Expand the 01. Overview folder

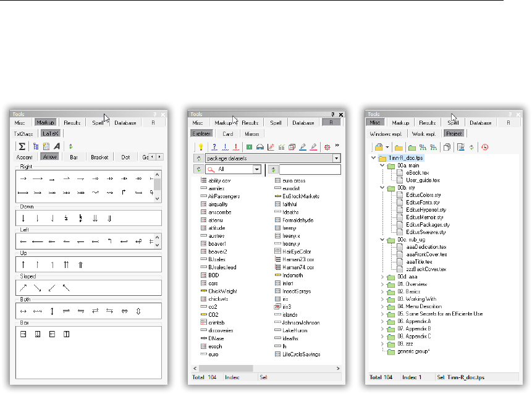tap(382, 284)
